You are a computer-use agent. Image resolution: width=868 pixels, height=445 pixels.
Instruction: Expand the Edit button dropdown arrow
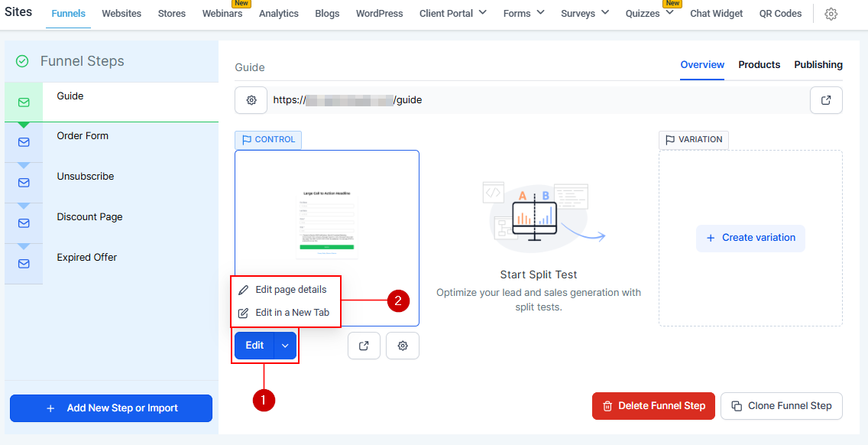285,346
